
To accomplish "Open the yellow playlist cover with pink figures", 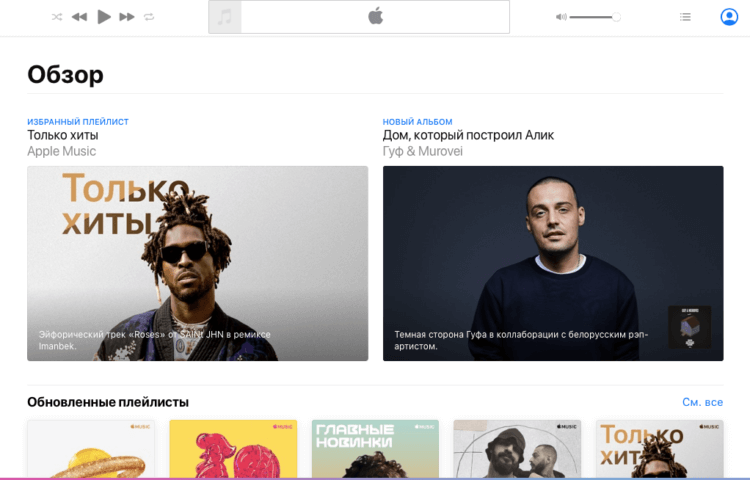I will coord(233,449).
